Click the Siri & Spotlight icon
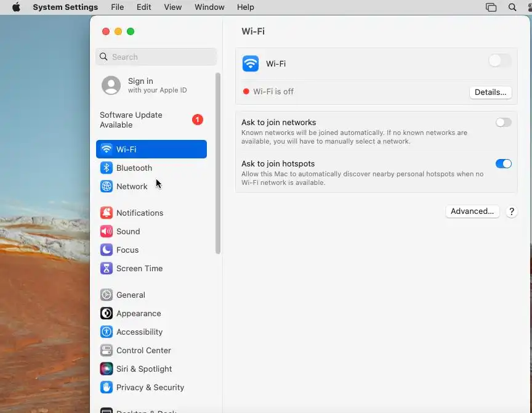Screen dimensions: 532x413 tap(107, 369)
